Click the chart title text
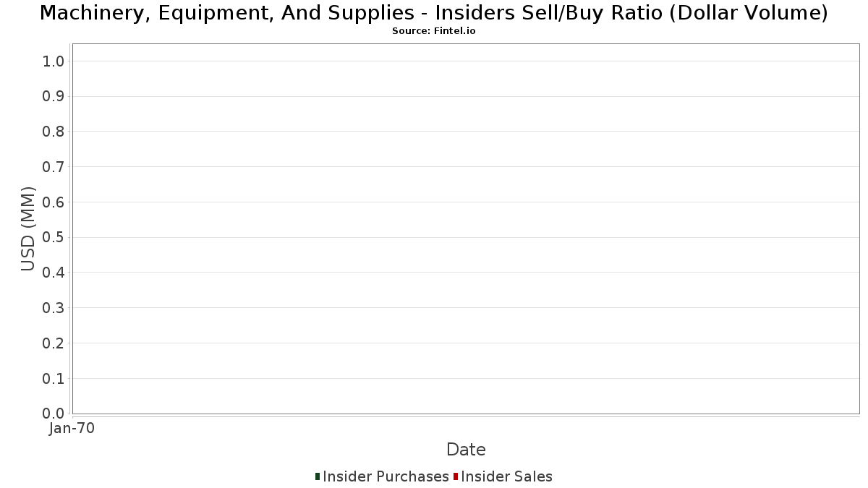The height and width of the screenshot is (488, 868). point(433,13)
